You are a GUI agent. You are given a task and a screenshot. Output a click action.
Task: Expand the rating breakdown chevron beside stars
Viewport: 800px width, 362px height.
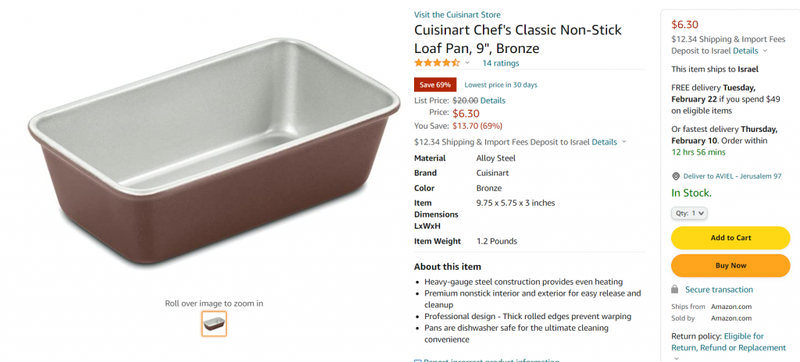pyautogui.click(x=467, y=63)
